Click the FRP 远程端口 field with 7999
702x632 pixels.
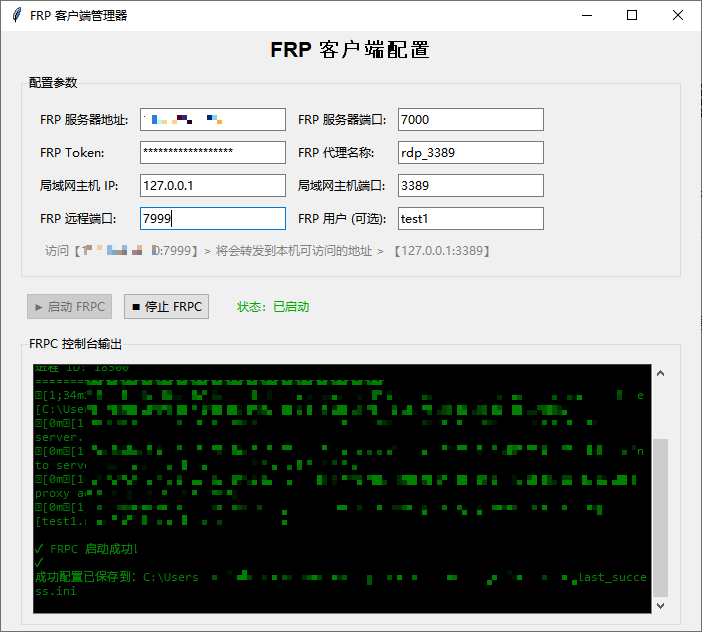coord(212,219)
